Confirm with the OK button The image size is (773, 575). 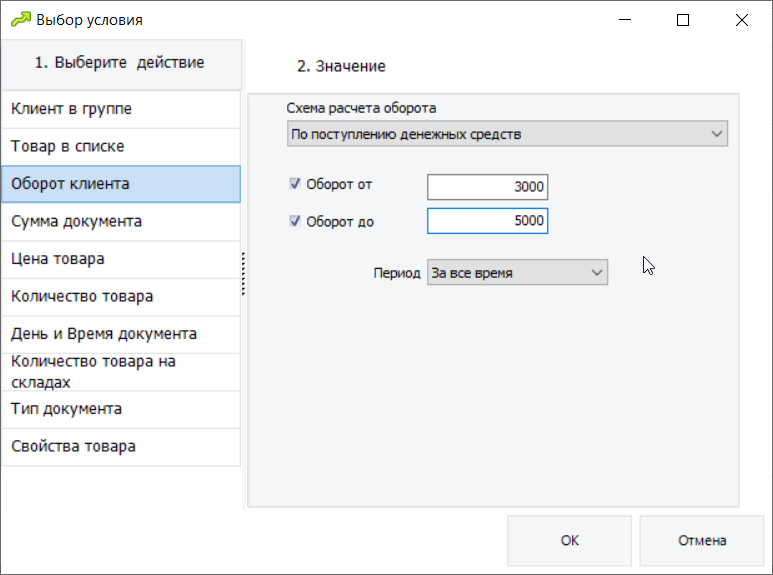click(x=569, y=540)
